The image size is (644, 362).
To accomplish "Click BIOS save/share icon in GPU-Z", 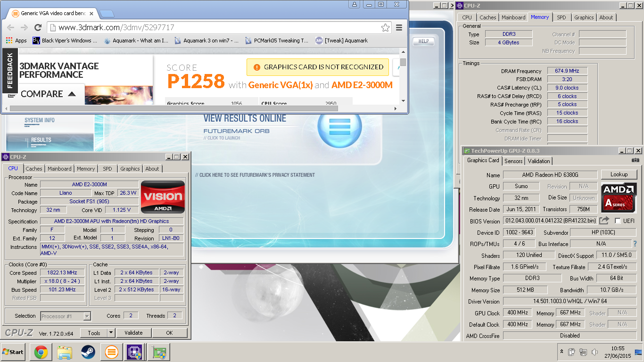I will pyautogui.click(x=604, y=221).
